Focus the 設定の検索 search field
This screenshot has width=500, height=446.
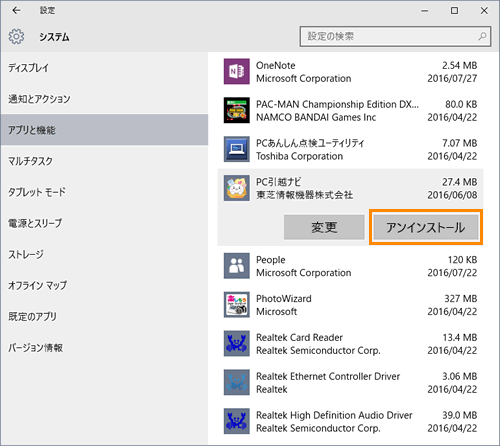395,36
